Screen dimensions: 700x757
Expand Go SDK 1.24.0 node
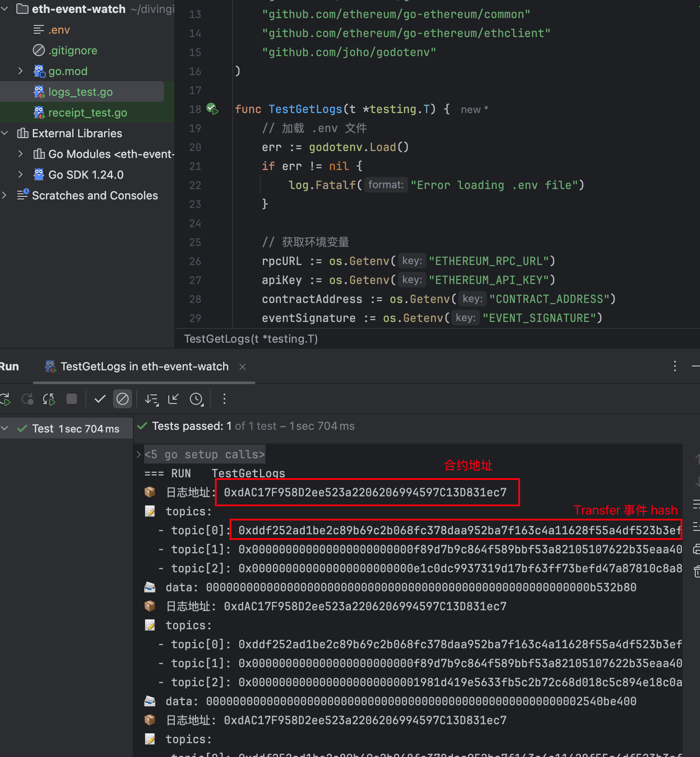(x=20, y=174)
